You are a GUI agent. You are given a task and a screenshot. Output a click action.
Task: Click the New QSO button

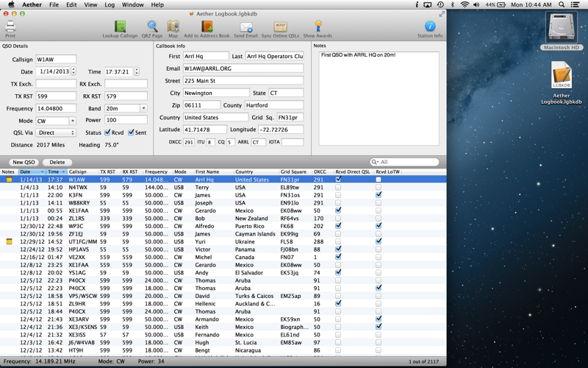[24, 162]
